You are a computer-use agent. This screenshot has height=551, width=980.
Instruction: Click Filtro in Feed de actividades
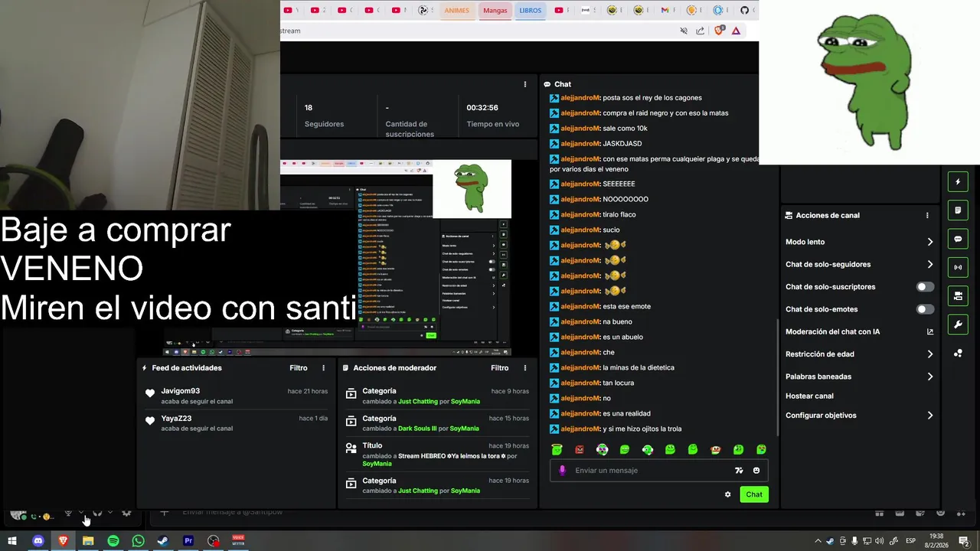(x=299, y=368)
